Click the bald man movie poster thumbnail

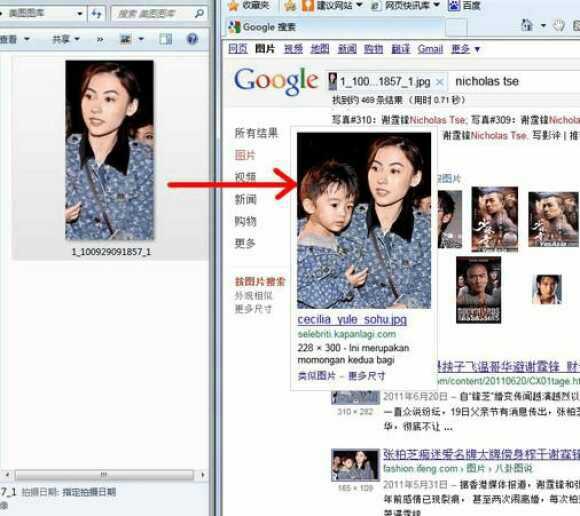click(x=478, y=290)
